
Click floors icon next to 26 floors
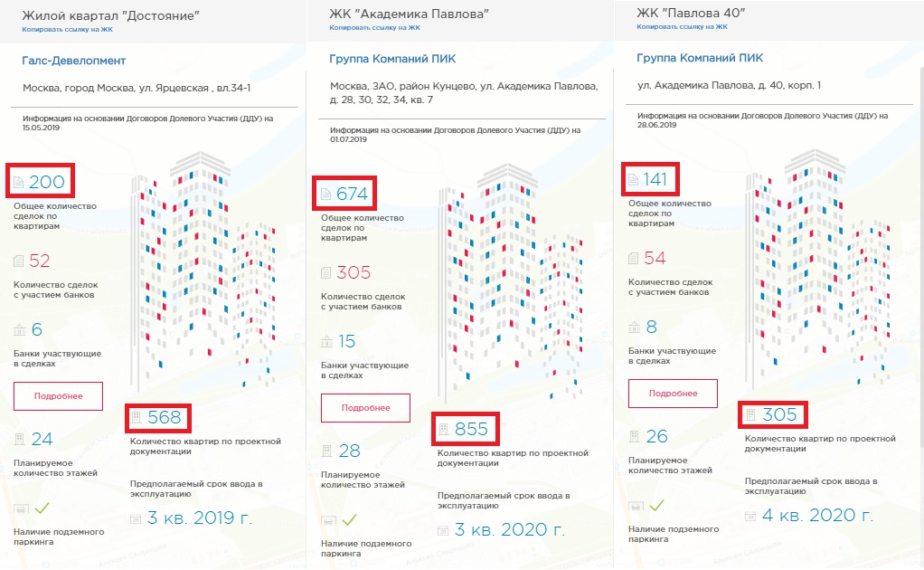pyautogui.click(x=634, y=436)
